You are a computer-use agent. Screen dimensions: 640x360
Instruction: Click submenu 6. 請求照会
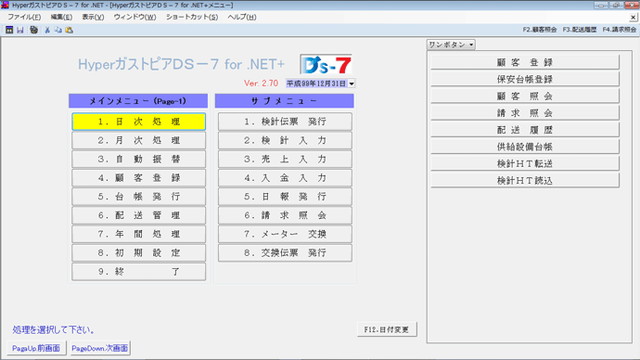(x=285, y=216)
